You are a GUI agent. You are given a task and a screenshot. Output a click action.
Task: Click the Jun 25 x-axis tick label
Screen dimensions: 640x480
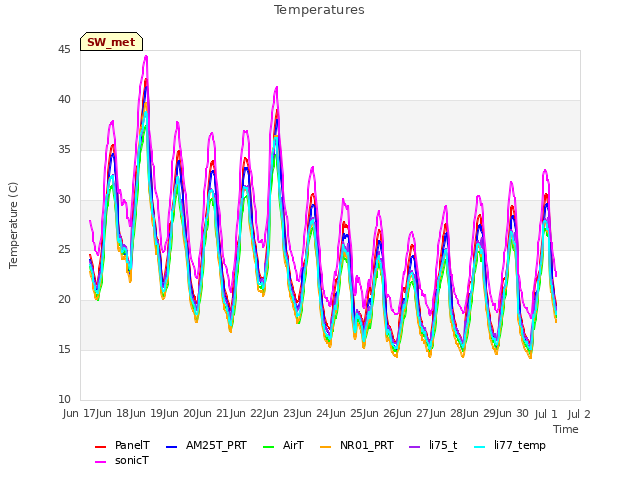tap(347, 413)
